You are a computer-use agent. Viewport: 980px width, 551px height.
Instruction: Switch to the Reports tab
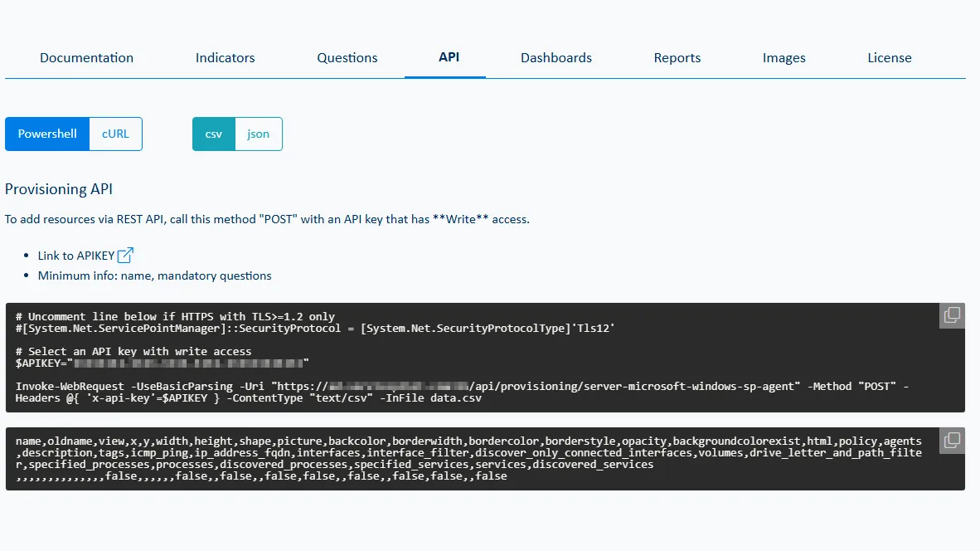point(677,57)
